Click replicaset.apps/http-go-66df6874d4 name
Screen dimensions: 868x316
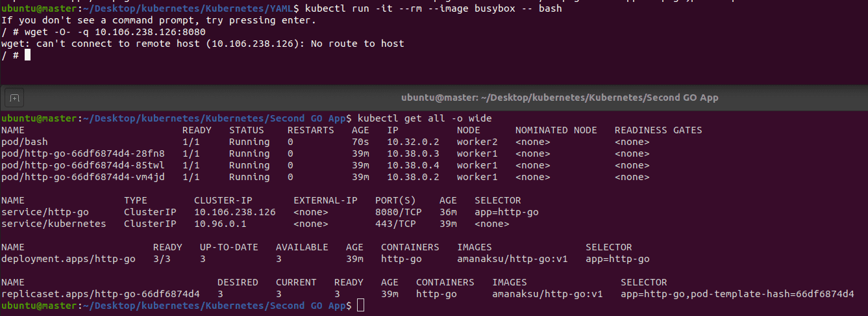tap(101, 294)
